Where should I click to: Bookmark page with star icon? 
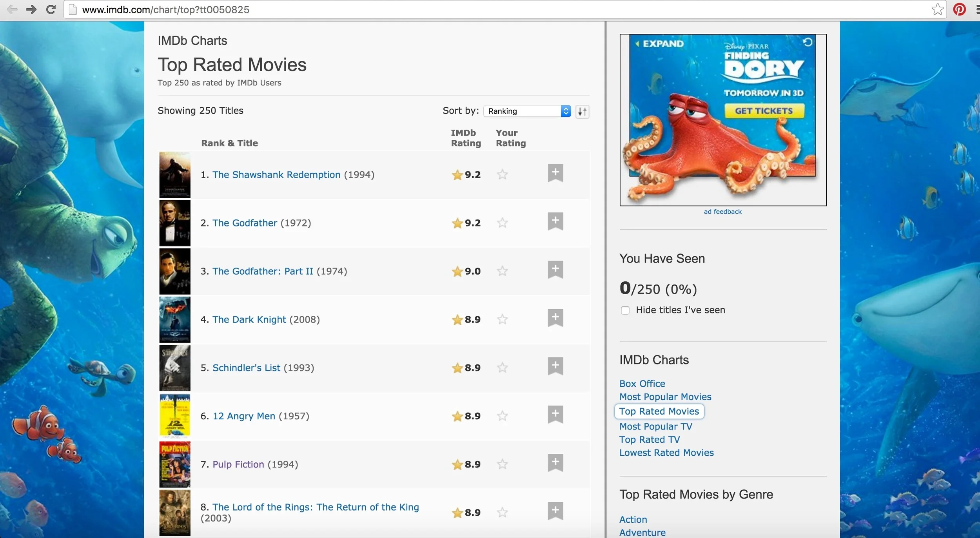click(938, 9)
